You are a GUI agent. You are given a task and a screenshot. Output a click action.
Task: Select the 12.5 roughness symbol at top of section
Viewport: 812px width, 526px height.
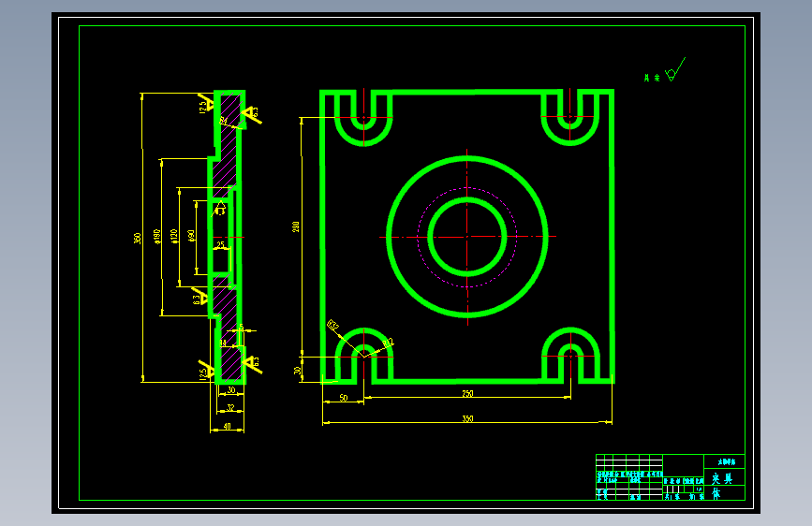[x=206, y=103]
